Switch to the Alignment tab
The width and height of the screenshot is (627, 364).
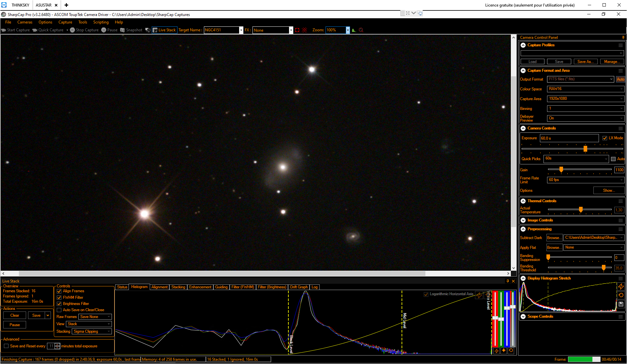point(160,287)
